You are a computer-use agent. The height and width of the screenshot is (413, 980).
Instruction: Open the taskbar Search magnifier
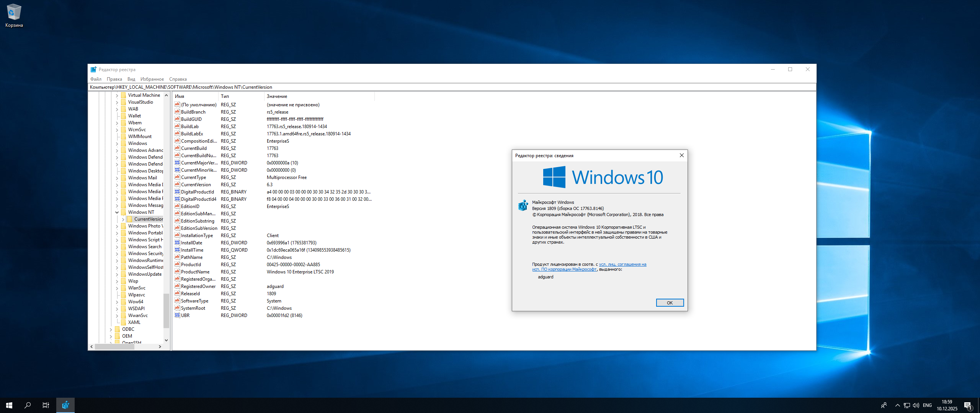pyautogui.click(x=28, y=405)
